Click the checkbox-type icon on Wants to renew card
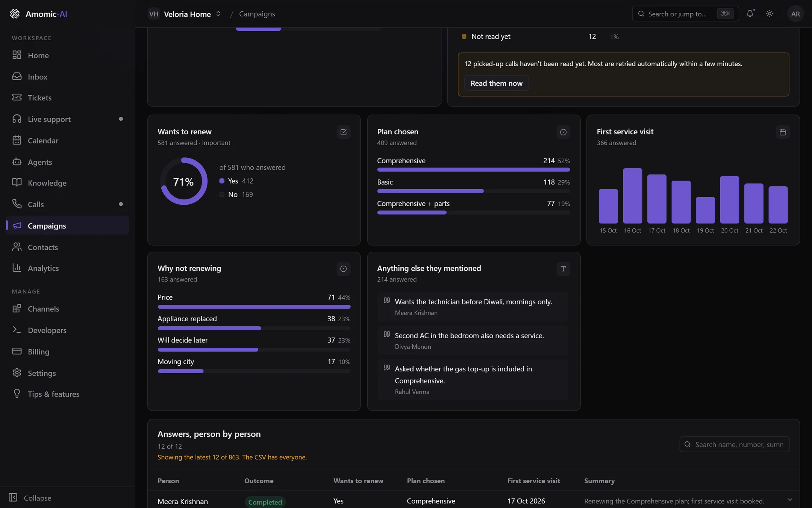The width and height of the screenshot is (812, 508). pos(343,132)
